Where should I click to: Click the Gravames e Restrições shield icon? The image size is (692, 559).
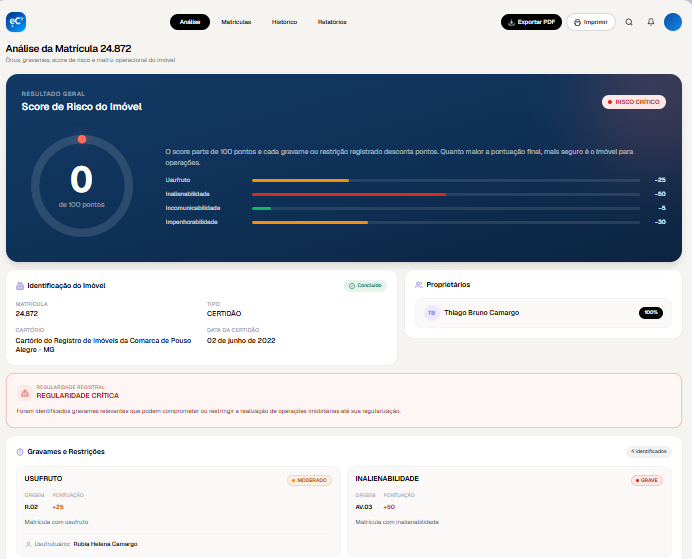click(20, 452)
